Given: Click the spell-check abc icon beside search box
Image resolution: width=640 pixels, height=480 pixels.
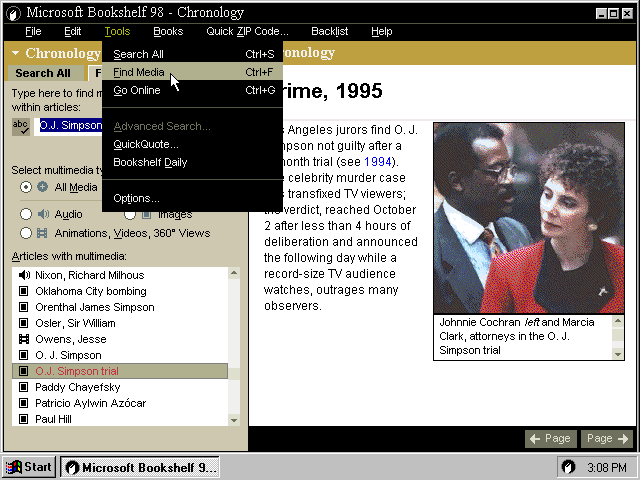Looking at the screenshot, I should point(21,126).
